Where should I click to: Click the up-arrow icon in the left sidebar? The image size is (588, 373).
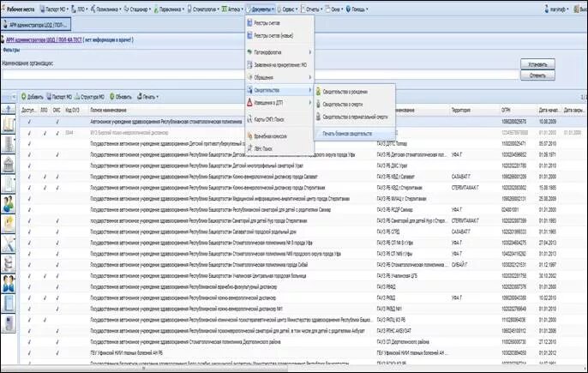[9, 109]
